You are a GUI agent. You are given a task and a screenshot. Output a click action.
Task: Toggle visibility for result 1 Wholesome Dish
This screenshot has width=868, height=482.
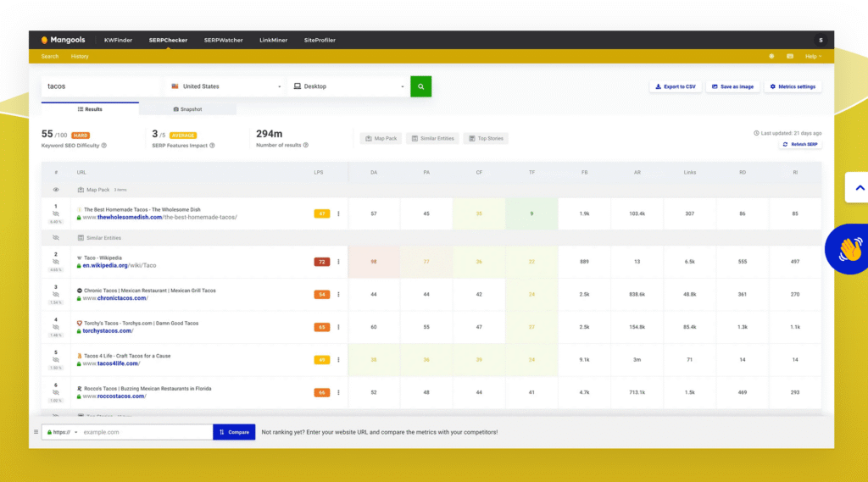pyautogui.click(x=56, y=213)
